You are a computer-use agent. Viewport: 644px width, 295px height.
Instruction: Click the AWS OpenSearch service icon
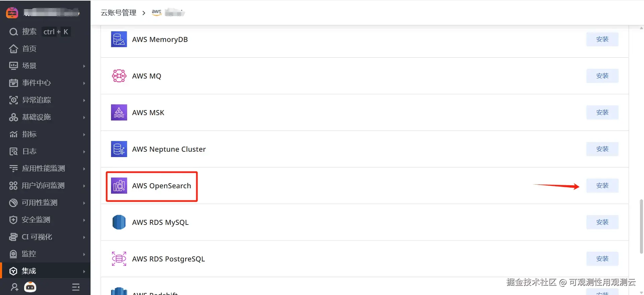[x=119, y=186]
